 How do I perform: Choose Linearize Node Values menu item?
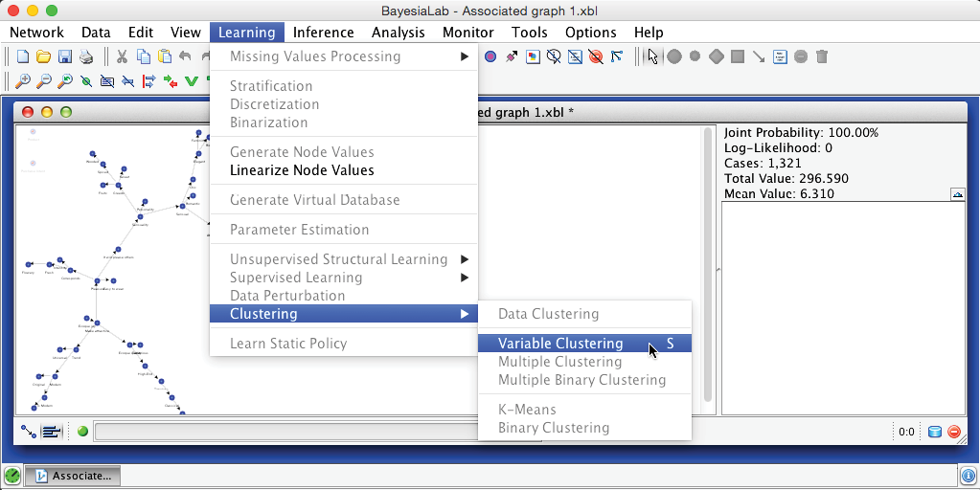[302, 170]
